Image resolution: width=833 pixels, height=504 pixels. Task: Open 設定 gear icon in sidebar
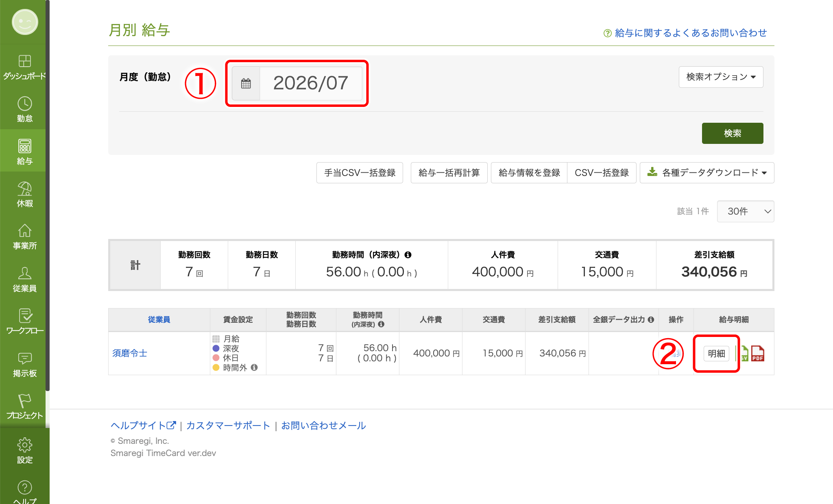[x=24, y=445]
